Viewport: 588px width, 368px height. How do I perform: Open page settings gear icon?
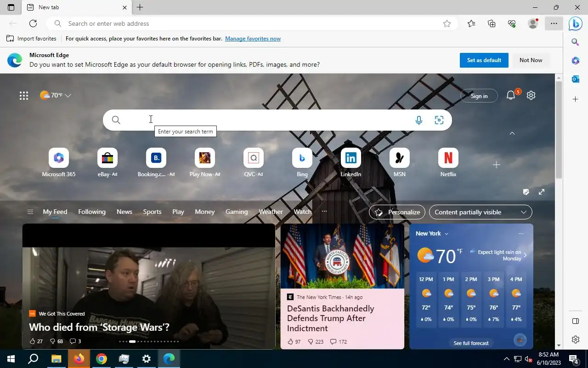tap(531, 95)
